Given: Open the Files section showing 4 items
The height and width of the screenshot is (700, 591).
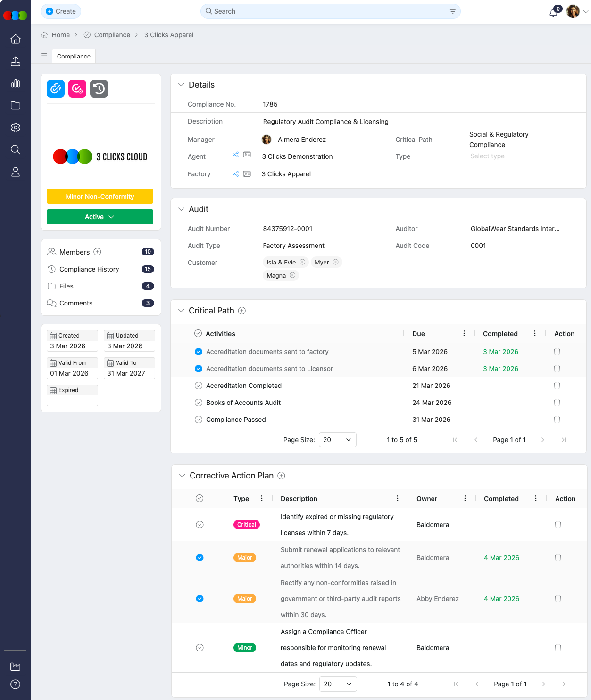Looking at the screenshot, I should click(x=67, y=286).
